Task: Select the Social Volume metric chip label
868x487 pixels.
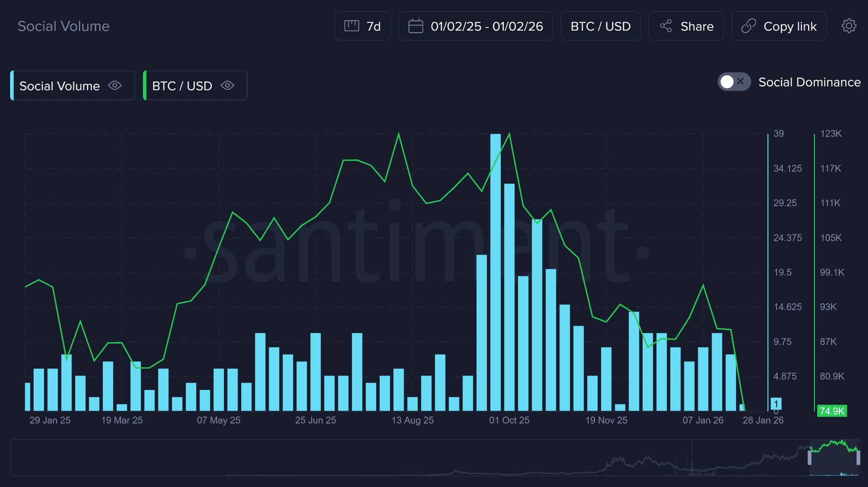Action: point(59,86)
